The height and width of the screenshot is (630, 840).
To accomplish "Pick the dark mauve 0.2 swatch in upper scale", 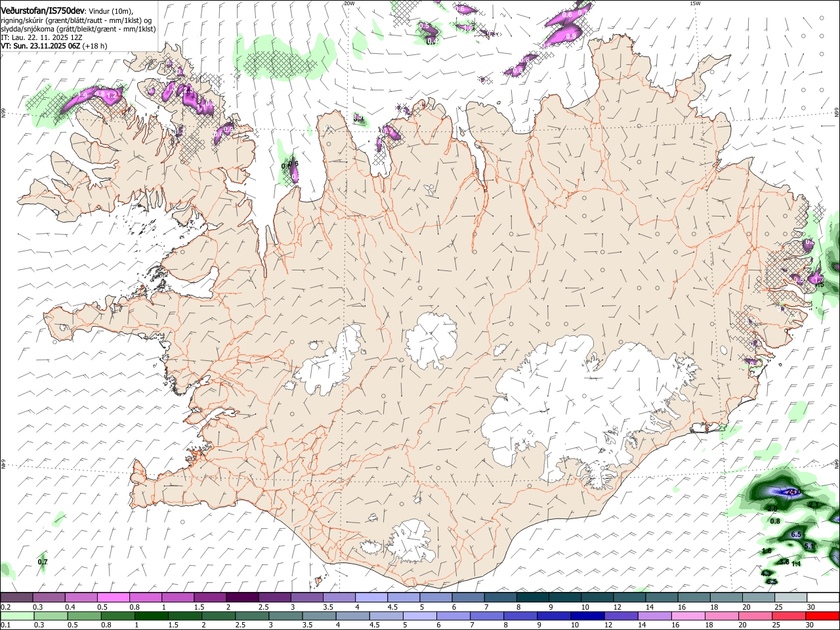I will click(x=16, y=597).
